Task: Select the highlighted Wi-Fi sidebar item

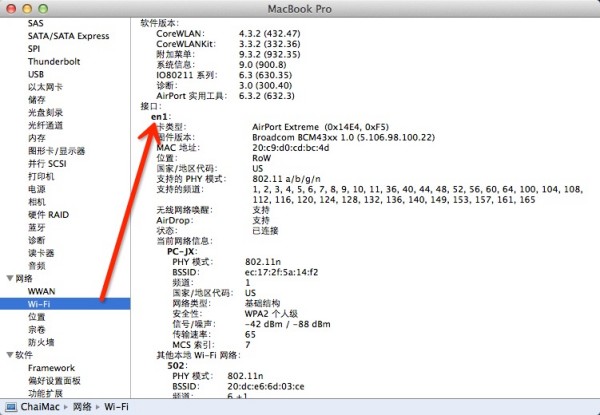Action: [x=65, y=304]
